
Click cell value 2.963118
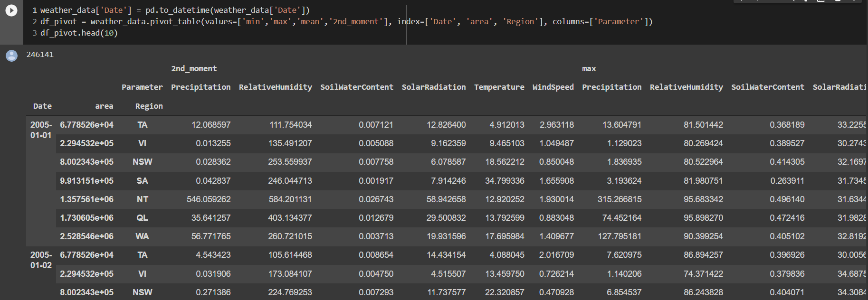pyautogui.click(x=556, y=124)
